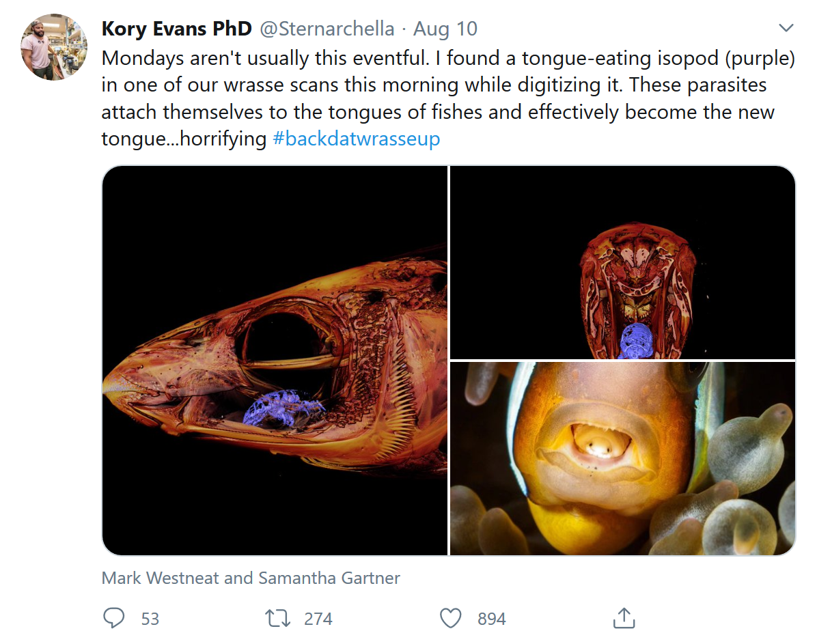Screen dimensions: 817x644
Task: Open Kory Evans' profile picture avatar
Action: 54,47
